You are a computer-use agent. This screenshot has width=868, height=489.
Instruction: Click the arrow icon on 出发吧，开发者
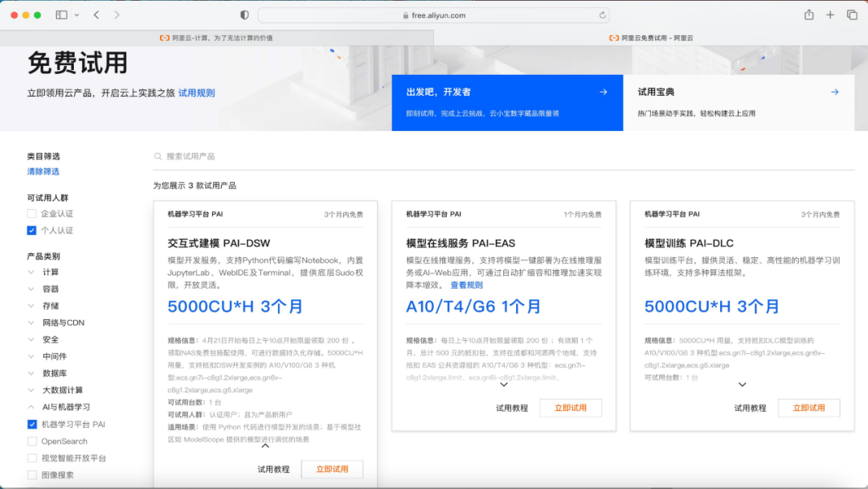pos(604,92)
